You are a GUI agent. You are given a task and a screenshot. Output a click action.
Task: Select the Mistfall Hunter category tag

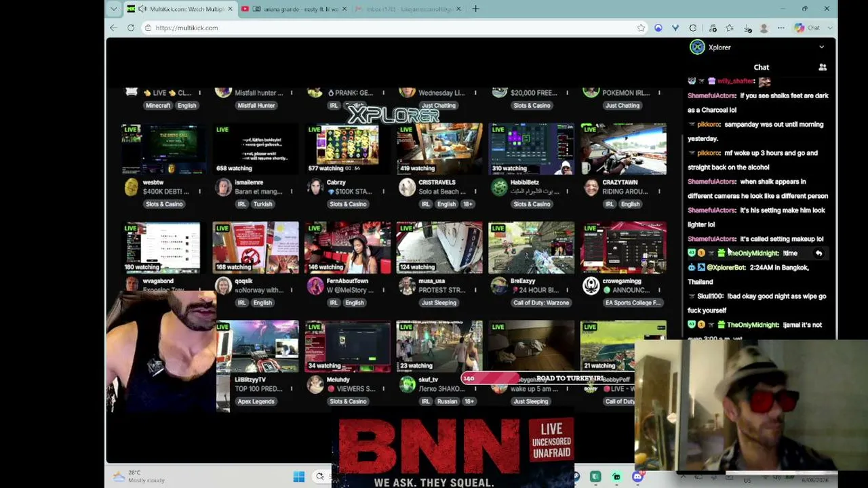[x=256, y=106]
